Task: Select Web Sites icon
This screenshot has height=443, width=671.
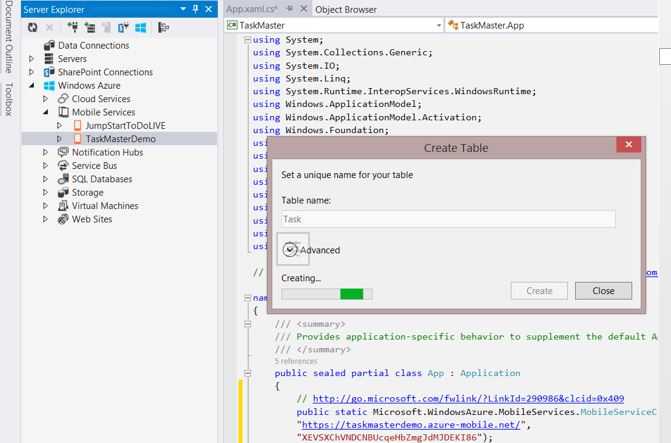Action: pyautogui.click(x=63, y=219)
